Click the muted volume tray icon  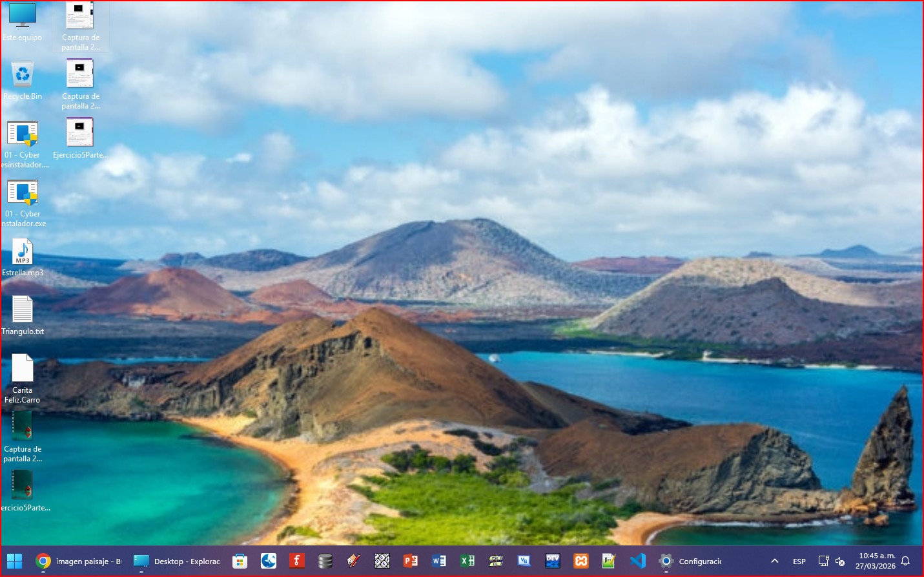click(840, 561)
